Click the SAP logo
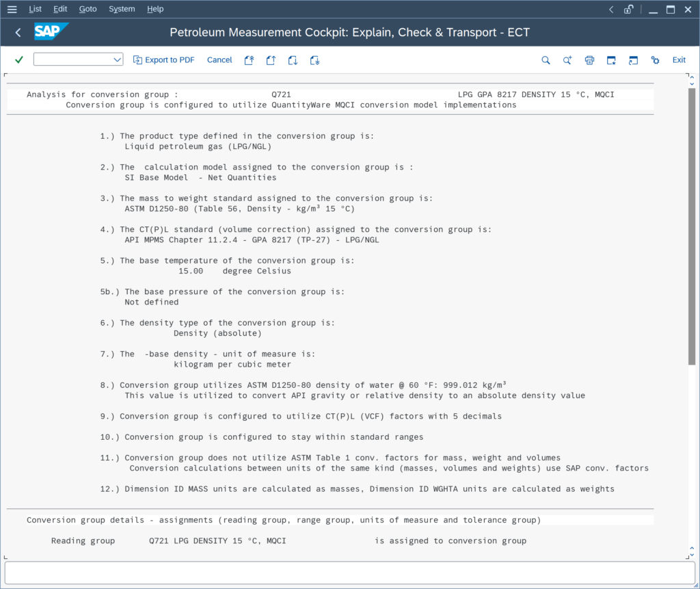 point(51,31)
